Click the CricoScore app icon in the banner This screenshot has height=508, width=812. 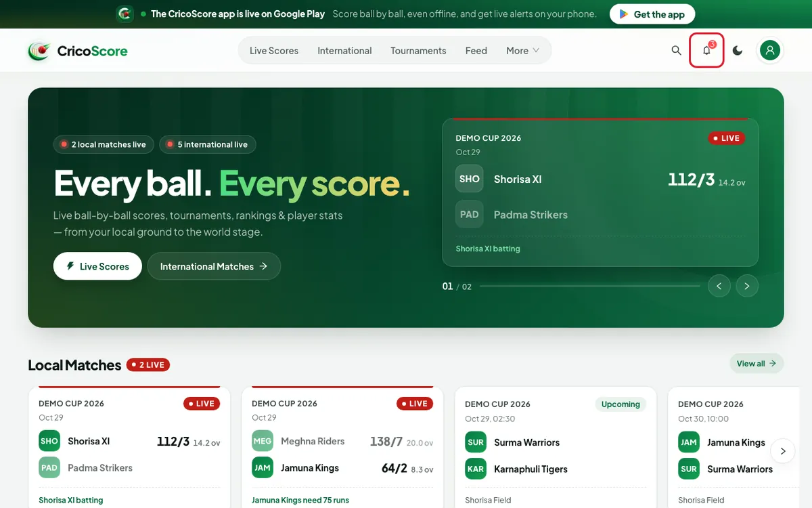click(x=125, y=14)
